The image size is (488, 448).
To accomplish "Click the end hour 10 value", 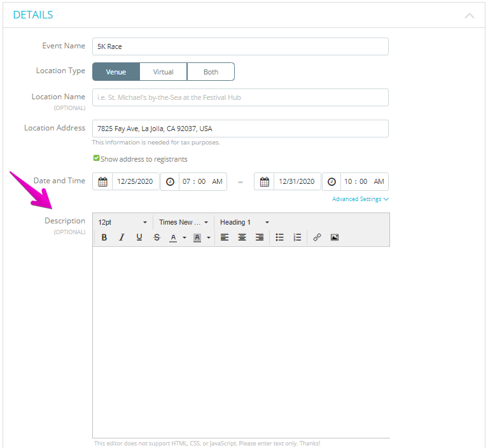I will pyautogui.click(x=348, y=181).
